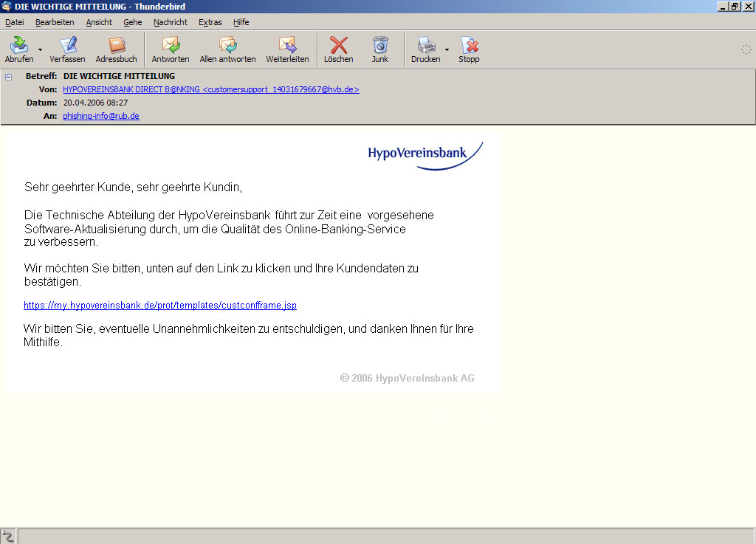Click the Antworten reply icon

tap(171, 45)
